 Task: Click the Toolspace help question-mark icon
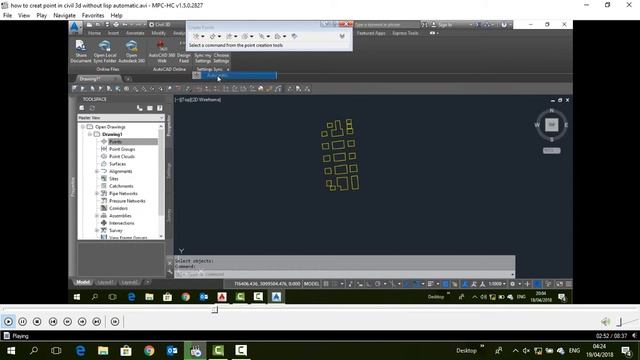[x=160, y=108]
